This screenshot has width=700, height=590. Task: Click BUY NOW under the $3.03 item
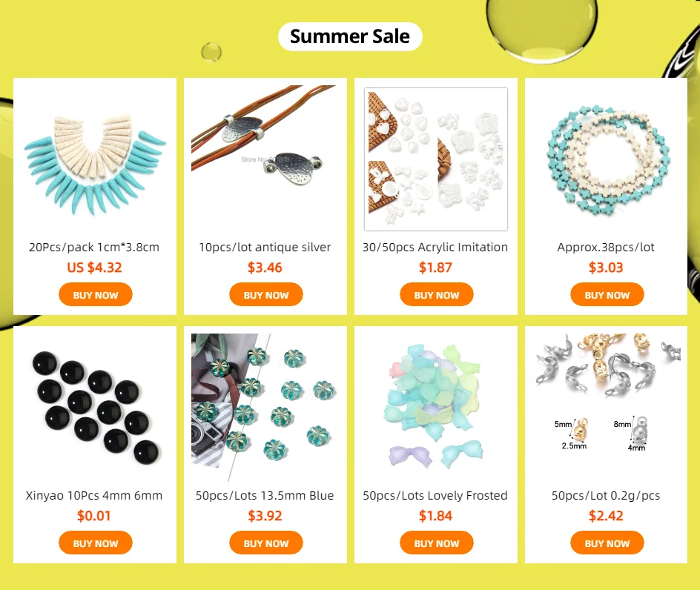coord(607,294)
